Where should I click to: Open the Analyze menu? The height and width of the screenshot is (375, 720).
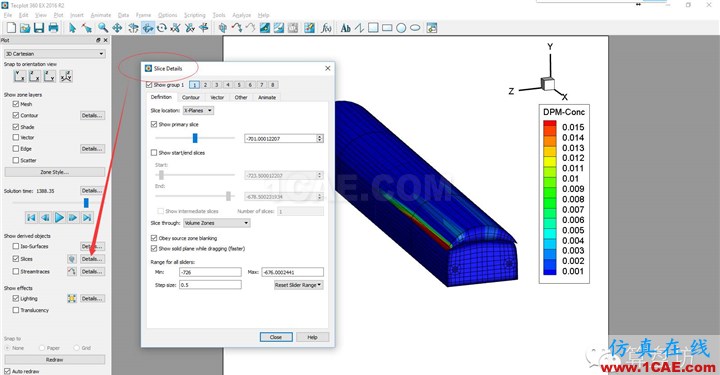(242, 15)
